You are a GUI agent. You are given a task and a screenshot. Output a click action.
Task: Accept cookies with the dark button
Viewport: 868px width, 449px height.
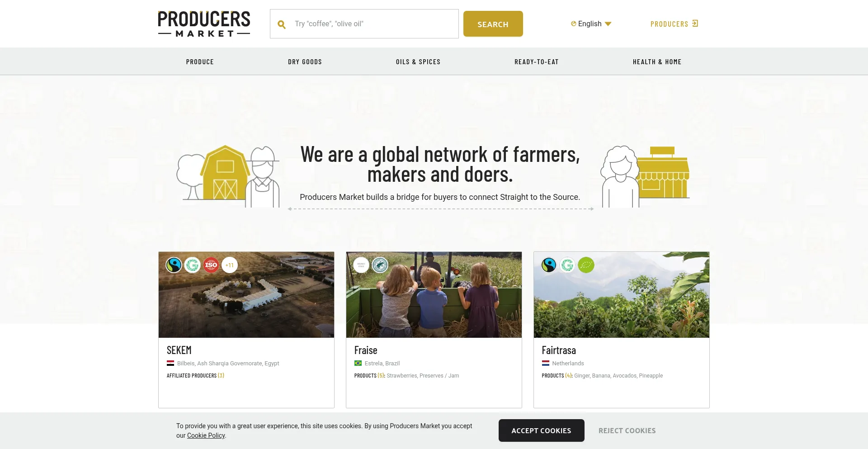point(542,430)
